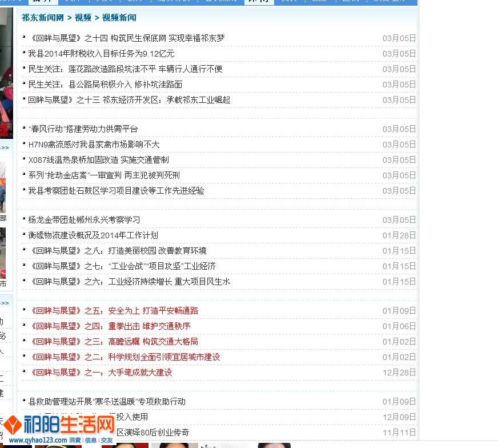Viewport: 498px width, 448px height.
Task: Open 衡缘物流建设概况及2014年工作计划 article
Action: click(x=93, y=235)
